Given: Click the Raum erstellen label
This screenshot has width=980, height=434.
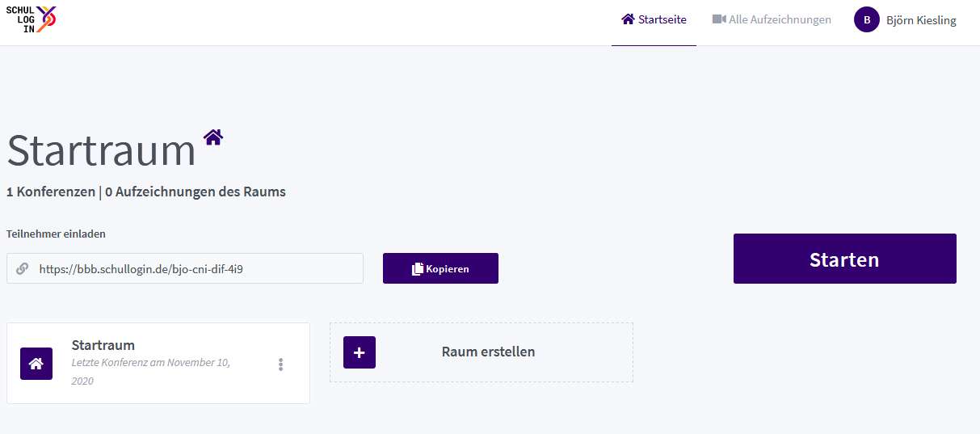Looking at the screenshot, I should pos(488,352).
